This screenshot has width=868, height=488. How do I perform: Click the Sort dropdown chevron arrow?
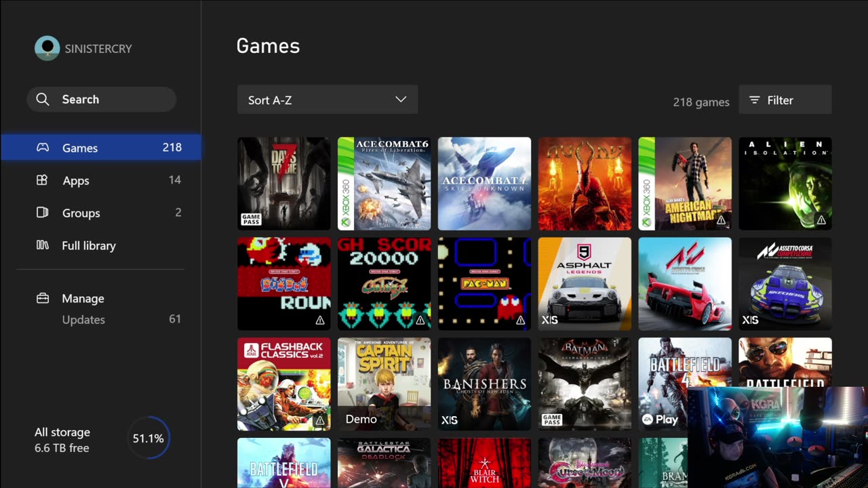tap(401, 100)
